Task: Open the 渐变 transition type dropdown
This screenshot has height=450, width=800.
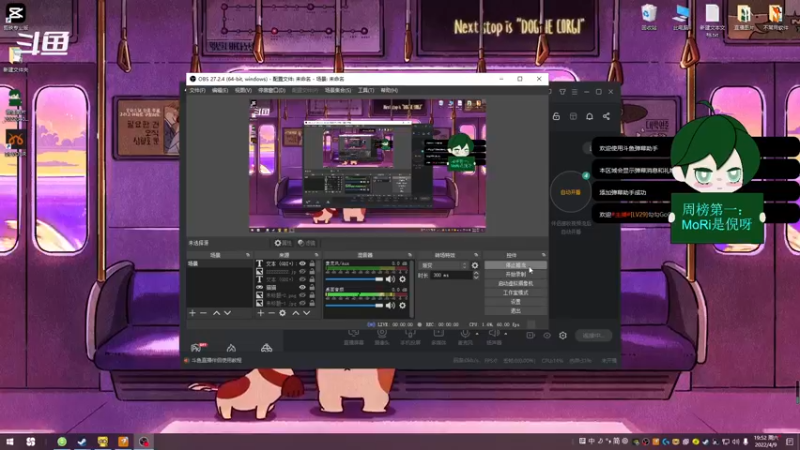Action: (x=443, y=265)
